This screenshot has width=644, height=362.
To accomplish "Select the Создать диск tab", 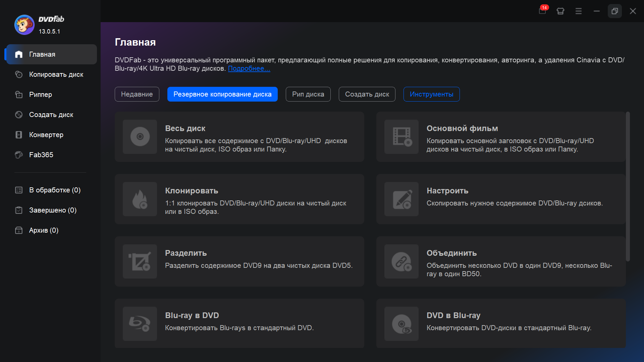I will (x=367, y=94).
